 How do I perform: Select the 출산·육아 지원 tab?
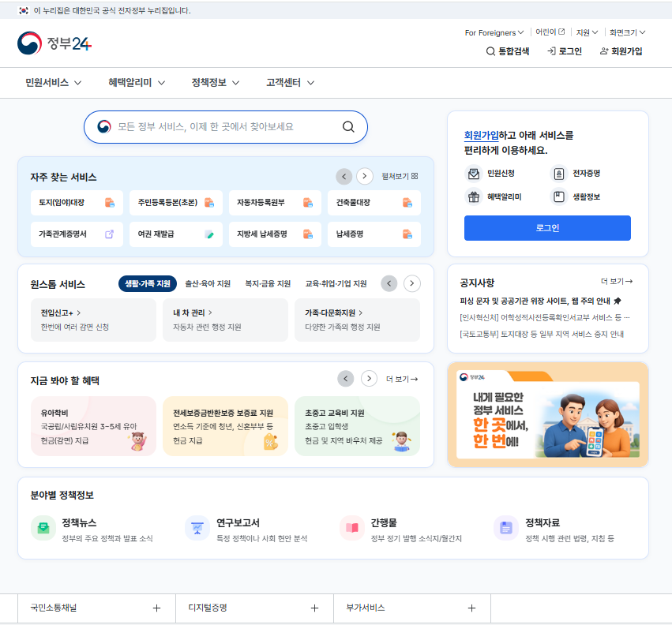pos(208,283)
